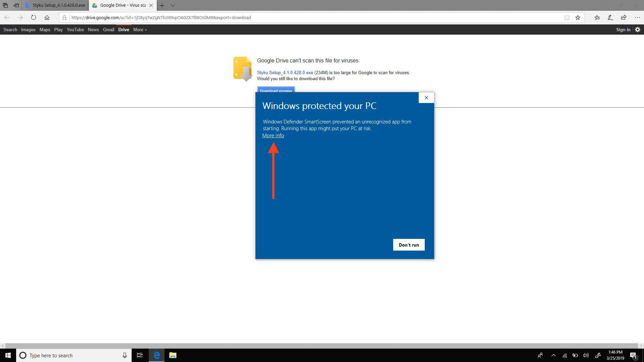Open the Favorites hub icon
This screenshot has height=362, width=644.
coord(597,17)
